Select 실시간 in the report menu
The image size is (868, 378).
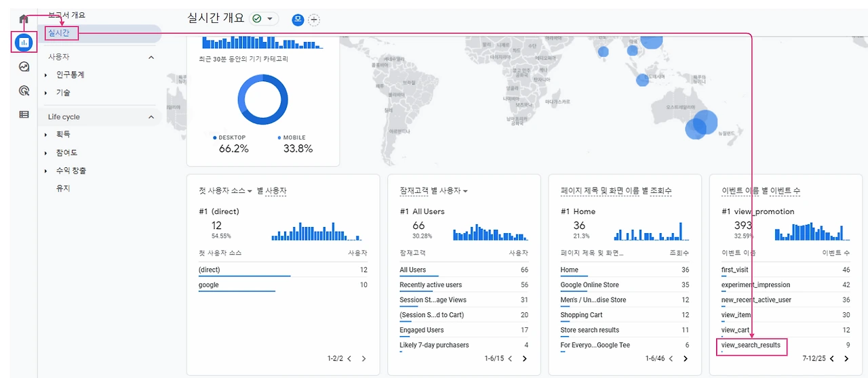pos(59,33)
